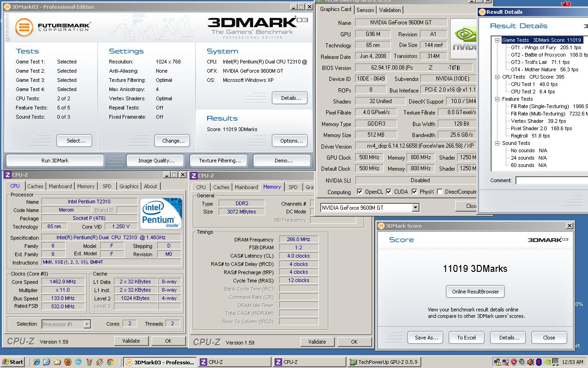Open the Mainboard tab in left CPU-Z
Viewport: 588px width, 368px height.
coord(60,186)
